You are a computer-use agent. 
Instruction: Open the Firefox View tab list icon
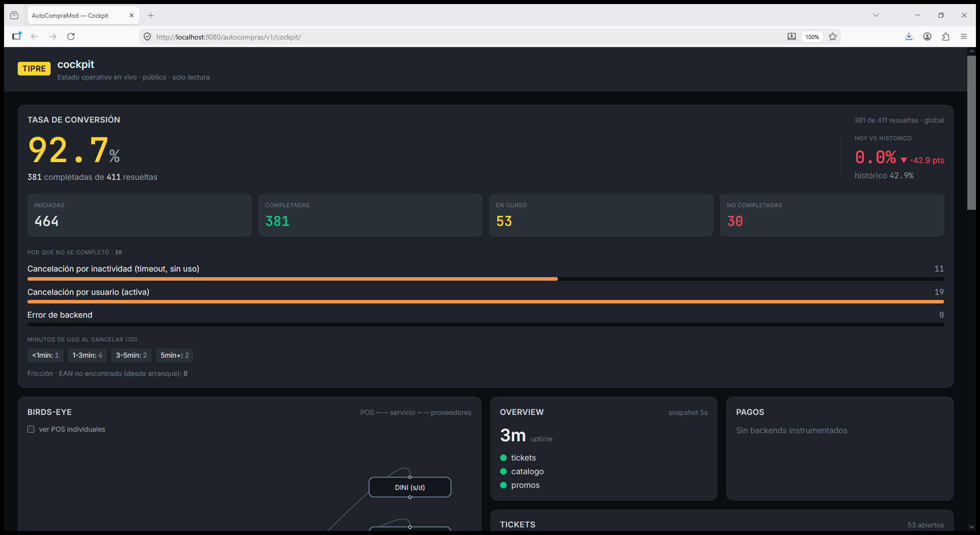coord(14,15)
